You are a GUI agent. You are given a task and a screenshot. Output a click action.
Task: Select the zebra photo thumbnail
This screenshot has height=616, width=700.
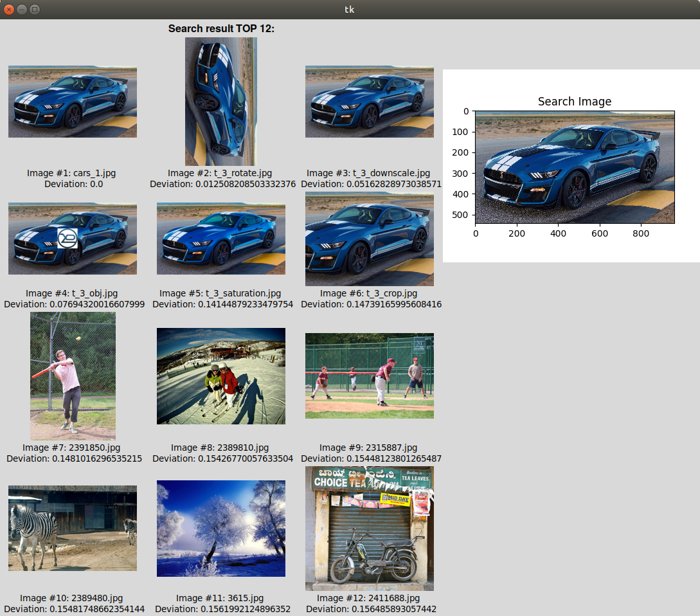(72, 528)
